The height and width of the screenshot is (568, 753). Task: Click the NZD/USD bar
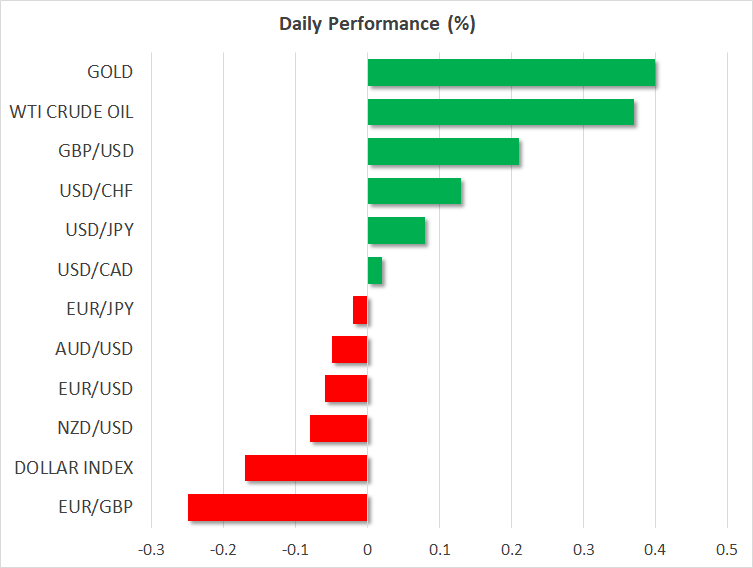pos(339,428)
